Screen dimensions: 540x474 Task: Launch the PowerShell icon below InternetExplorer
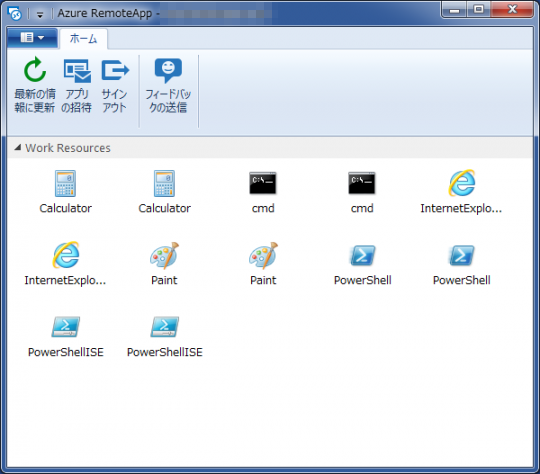pos(461,264)
